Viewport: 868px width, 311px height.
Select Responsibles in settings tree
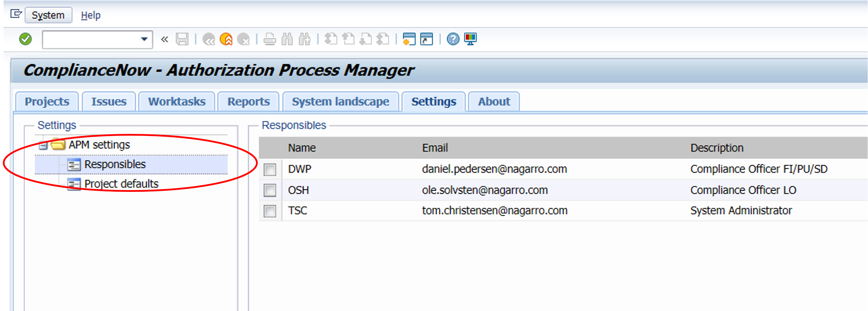[x=115, y=164]
